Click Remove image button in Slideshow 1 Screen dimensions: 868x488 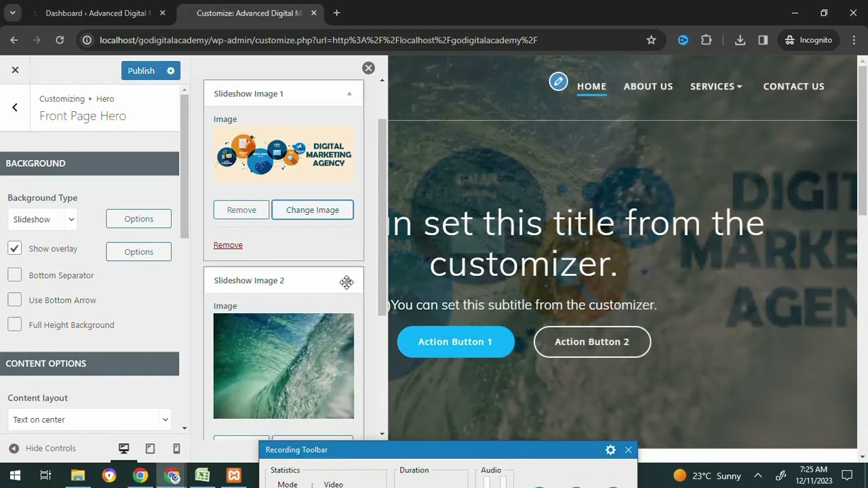tap(241, 210)
